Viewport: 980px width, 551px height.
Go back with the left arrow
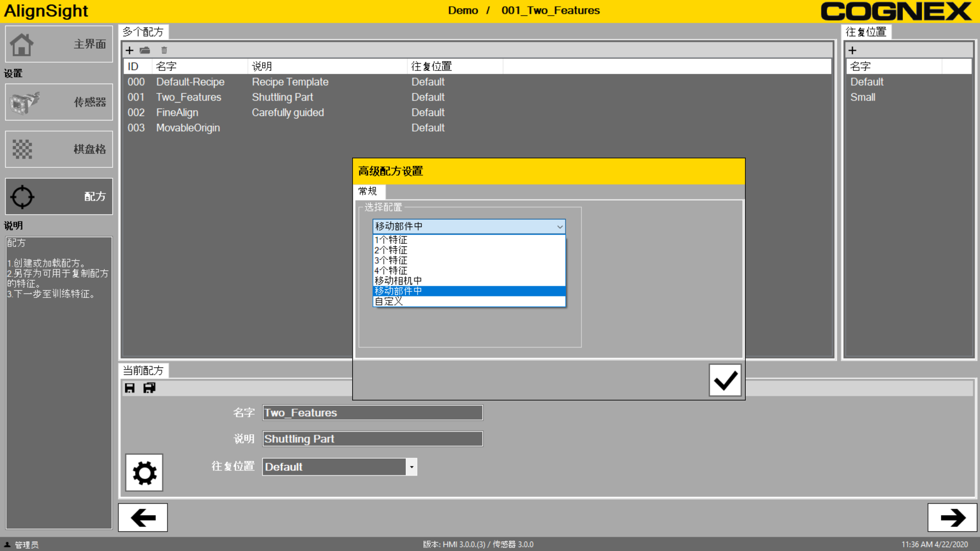[x=143, y=518]
